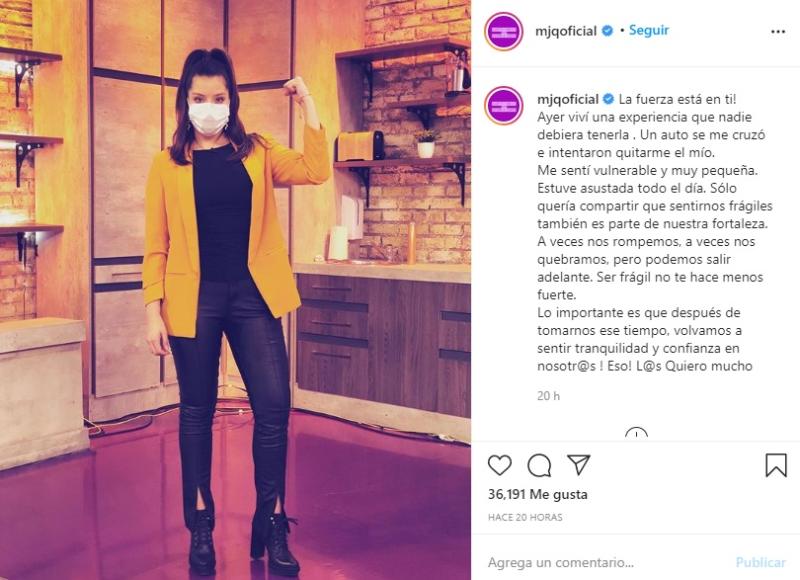Image resolution: width=800 pixels, height=580 pixels.
Task: Open the post photo of woman in yellow blazer
Action: tap(235, 290)
